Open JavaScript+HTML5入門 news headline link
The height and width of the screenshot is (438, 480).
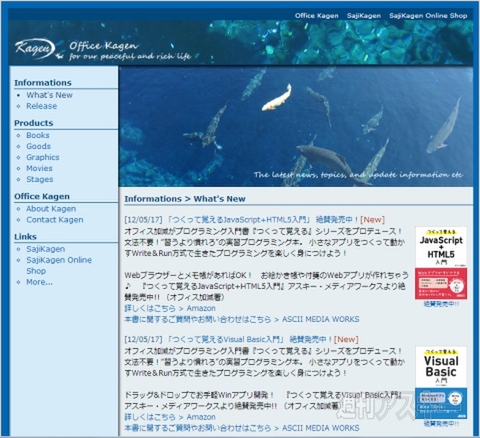[x=262, y=220]
